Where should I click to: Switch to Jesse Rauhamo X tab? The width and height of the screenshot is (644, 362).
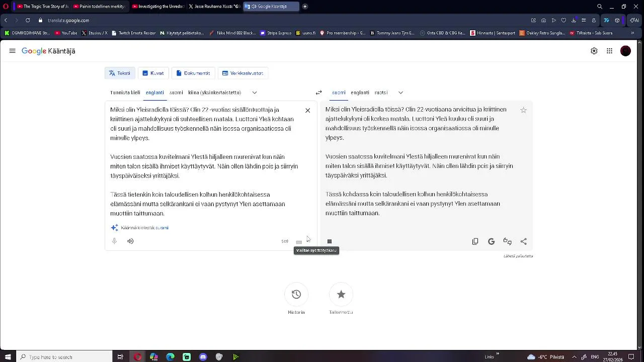214,7
